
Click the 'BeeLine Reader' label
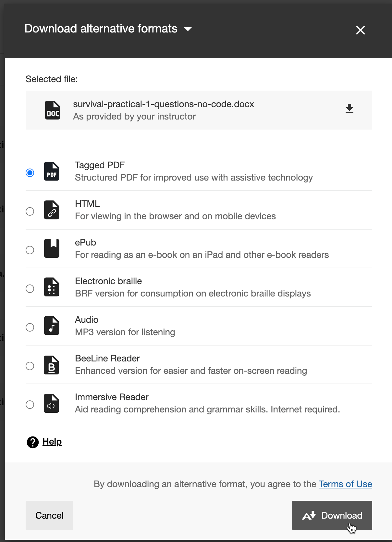(107, 358)
